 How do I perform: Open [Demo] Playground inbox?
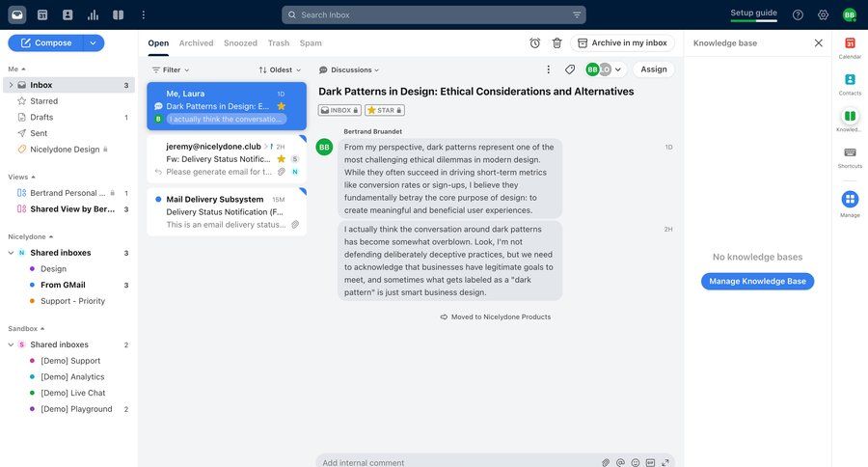pyautogui.click(x=69, y=409)
